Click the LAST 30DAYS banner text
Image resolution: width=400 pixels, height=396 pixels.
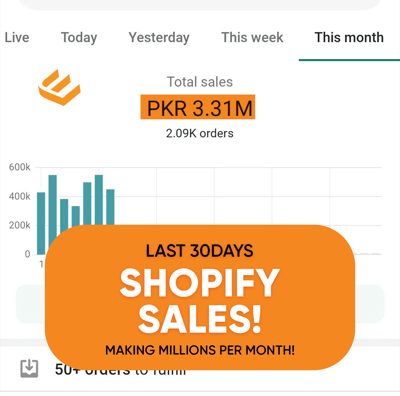coord(200,251)
